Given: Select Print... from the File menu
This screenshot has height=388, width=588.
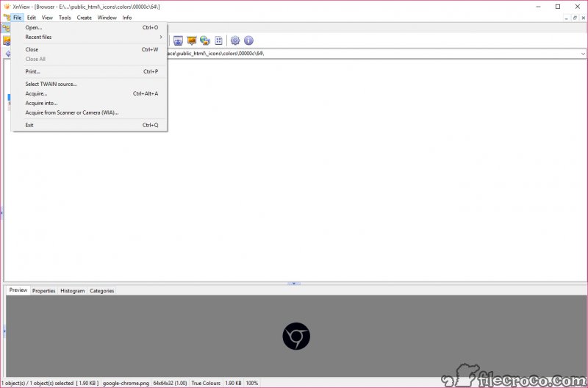Looking at the screenshot, I should [x=89, y=71].
